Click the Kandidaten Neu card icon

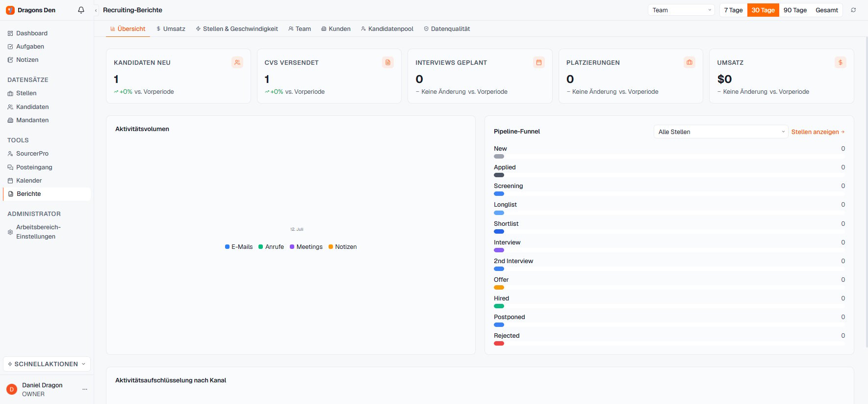(237, 62)
